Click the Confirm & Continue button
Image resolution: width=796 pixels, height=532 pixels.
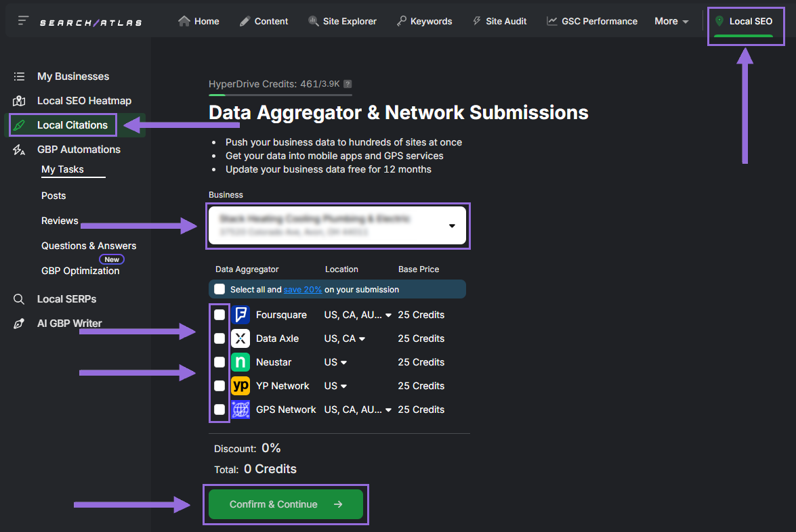click(x=285, y=504)
